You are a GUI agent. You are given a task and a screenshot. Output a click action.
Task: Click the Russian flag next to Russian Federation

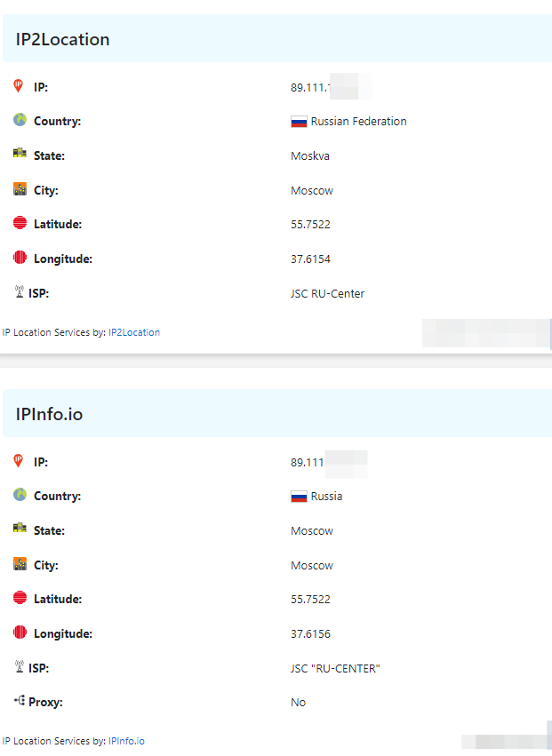pos(299,122)
